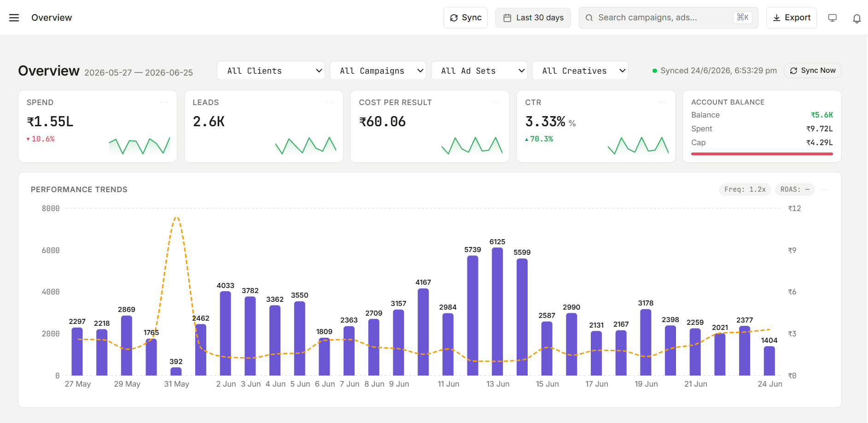Click the Synced timestamp status text
The width and height of the screenshot is (868, 423).
[x=718, y=70]
